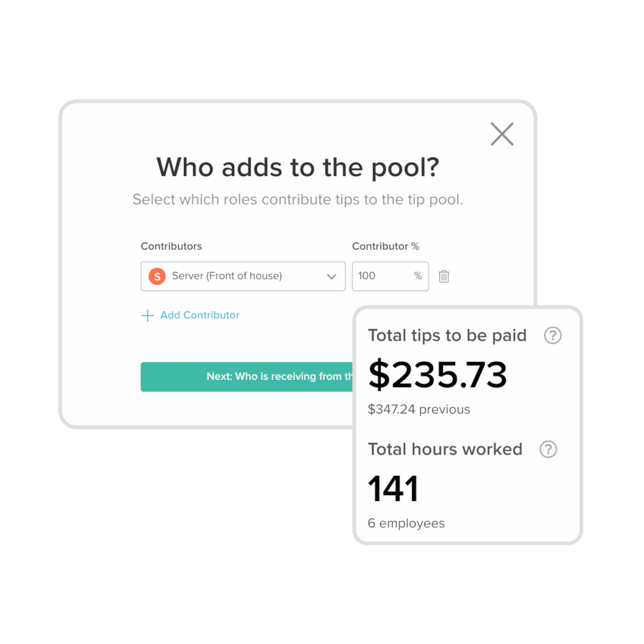Click the orange S role badge
The width and height of the screenshot is (644, 644).
click(157, 275)
